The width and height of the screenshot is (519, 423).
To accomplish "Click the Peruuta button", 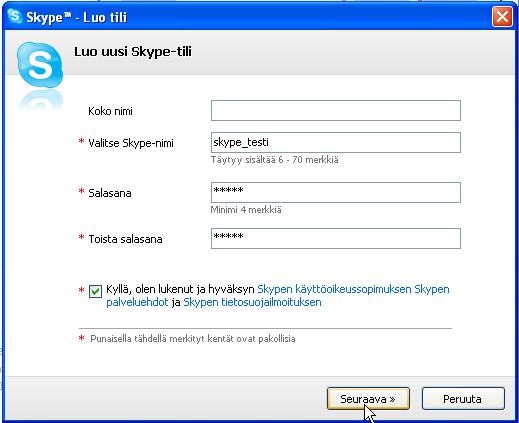I will (x=463, y=399).
